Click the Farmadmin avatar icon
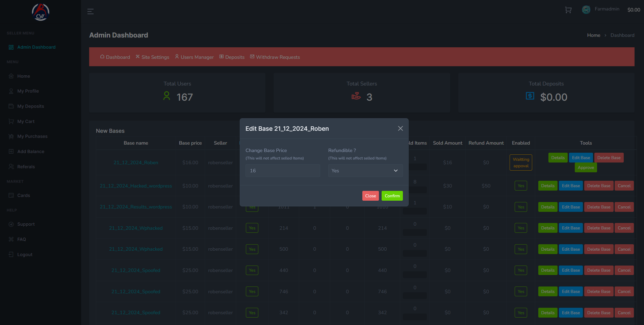Viewport: 644px width, 325px height. pyautogui.click(x=586, y=9)
